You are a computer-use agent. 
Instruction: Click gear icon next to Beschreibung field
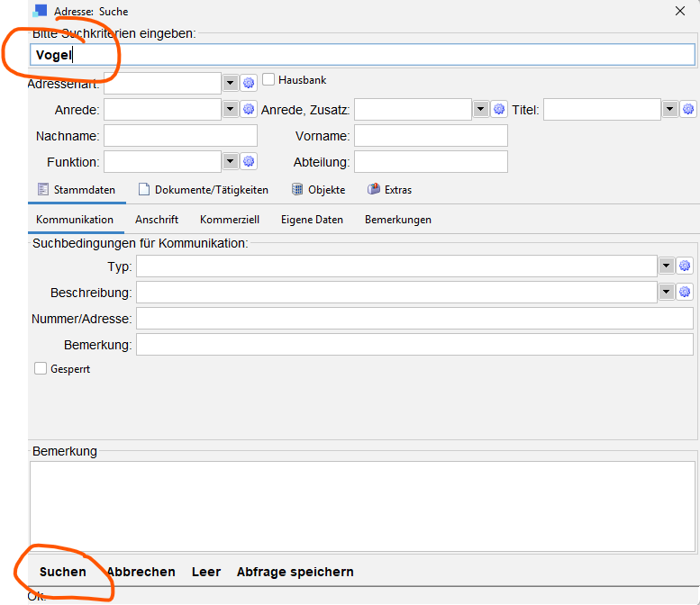(685, 292)
